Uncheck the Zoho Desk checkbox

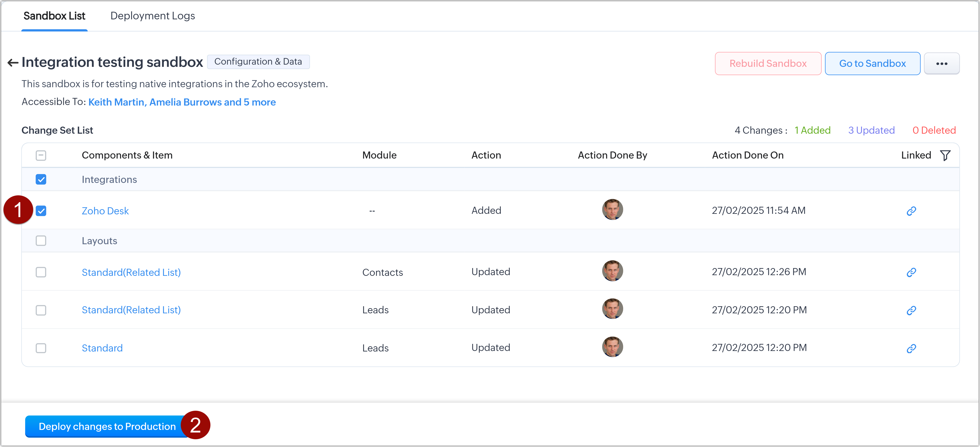41,211
